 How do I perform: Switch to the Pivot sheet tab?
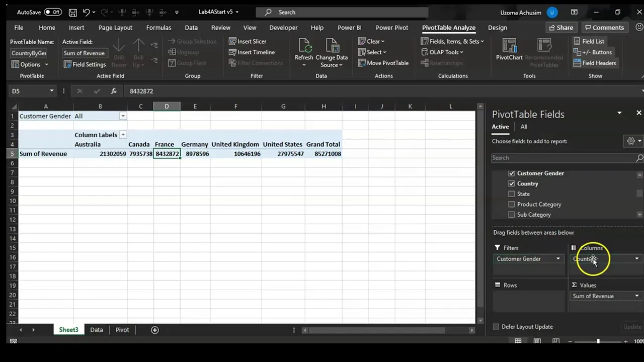point(122,330)
